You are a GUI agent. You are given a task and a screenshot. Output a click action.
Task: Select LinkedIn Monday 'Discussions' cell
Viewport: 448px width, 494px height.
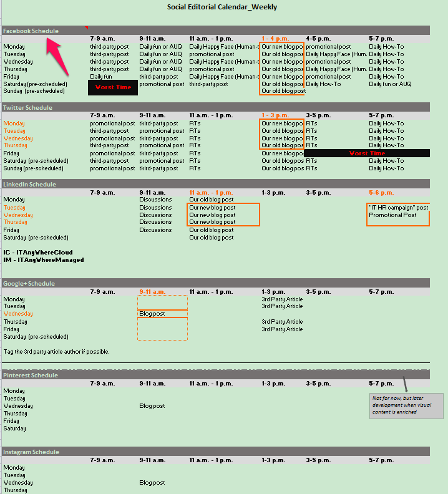point(155,200)
